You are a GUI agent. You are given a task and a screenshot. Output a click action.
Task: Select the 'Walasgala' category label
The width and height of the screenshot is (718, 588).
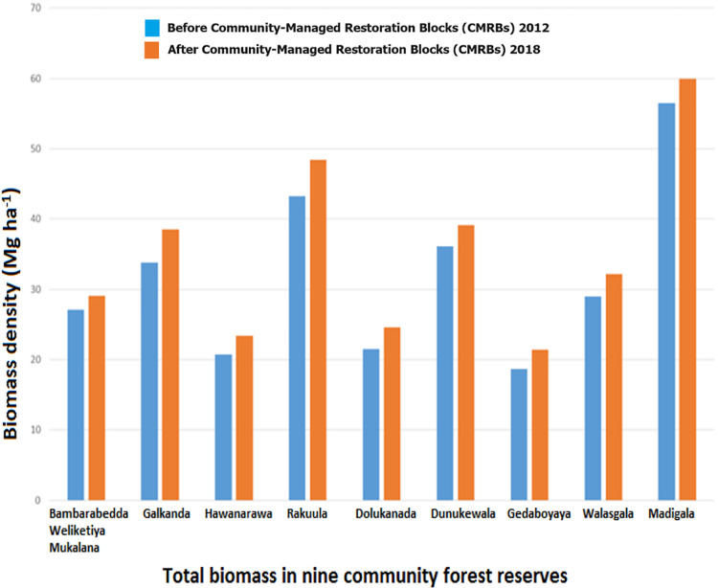pyautogui.click(x=608, y=514)
